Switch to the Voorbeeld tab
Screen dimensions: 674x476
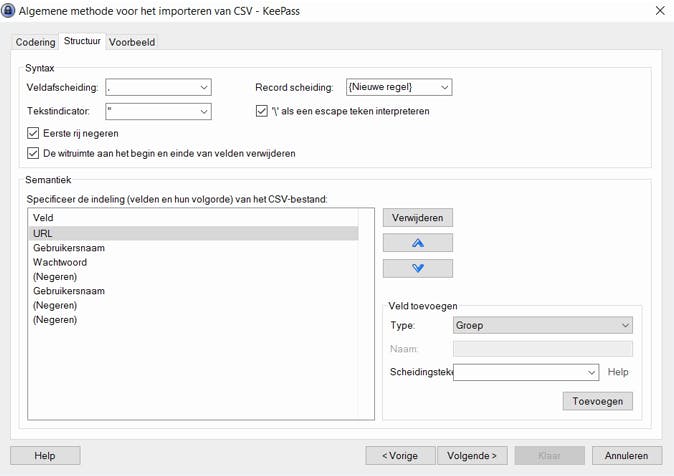(x=132, y=42)
